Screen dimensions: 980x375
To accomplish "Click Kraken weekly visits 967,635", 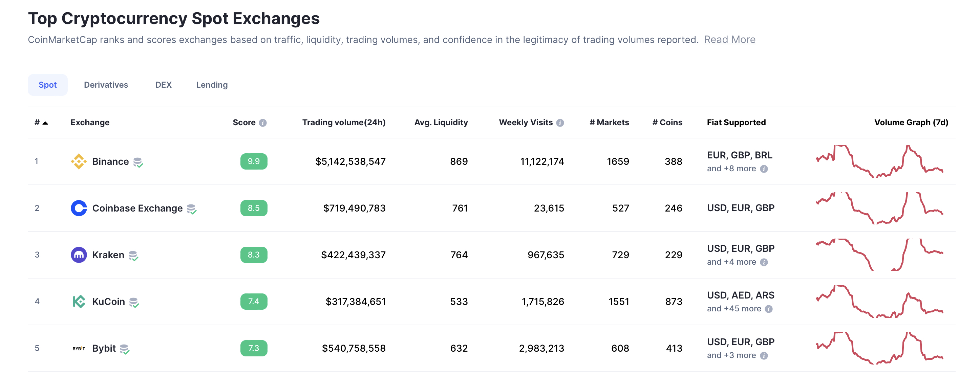I will click(546, 255).
